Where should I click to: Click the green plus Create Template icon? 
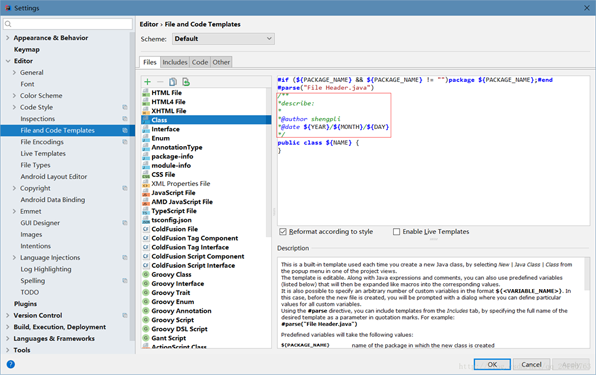[x=147, y=82]
